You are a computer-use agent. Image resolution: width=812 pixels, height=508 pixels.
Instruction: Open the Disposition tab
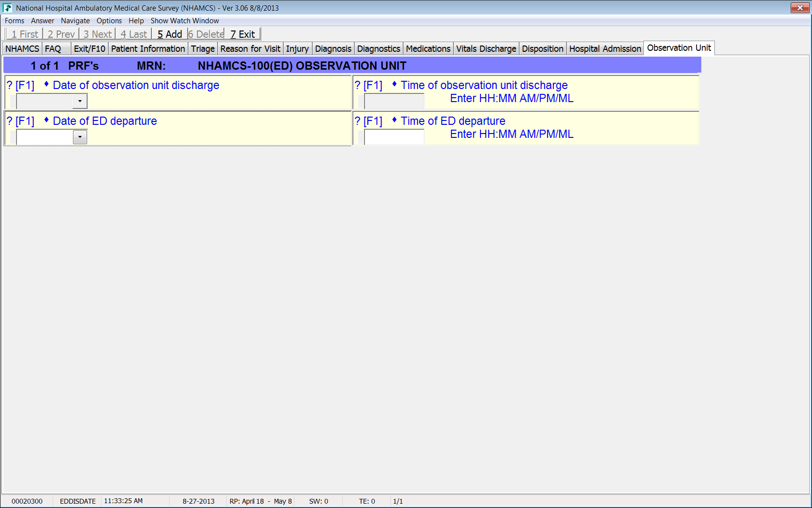click(x=543, y=49)
